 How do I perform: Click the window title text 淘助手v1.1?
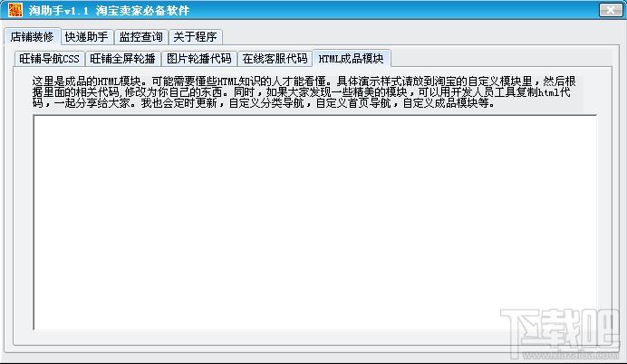pyautogui.click(x=59, y=10)
